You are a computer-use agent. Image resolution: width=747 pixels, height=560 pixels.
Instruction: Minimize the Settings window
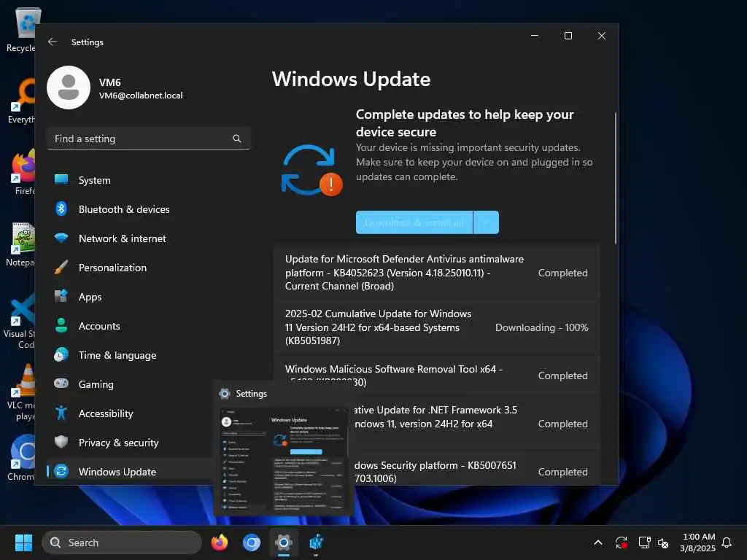(x=535, y=36)
